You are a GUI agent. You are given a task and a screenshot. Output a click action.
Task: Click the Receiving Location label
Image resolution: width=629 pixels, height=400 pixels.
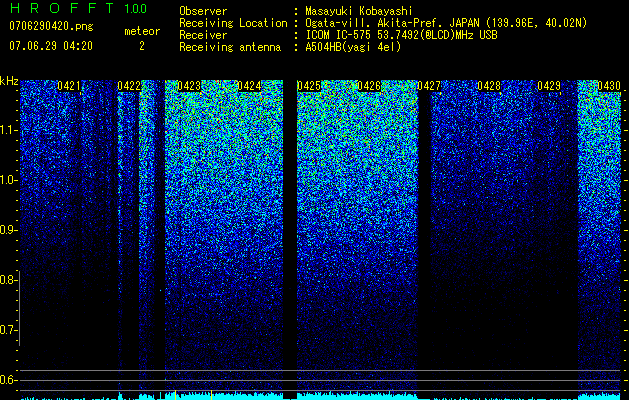coord(233,23)
